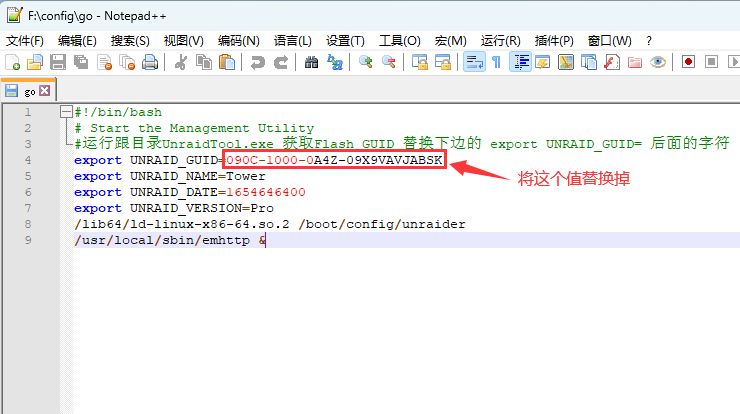Cut selection with the scissors icon

pyautogui.click(x=181, y=62)
